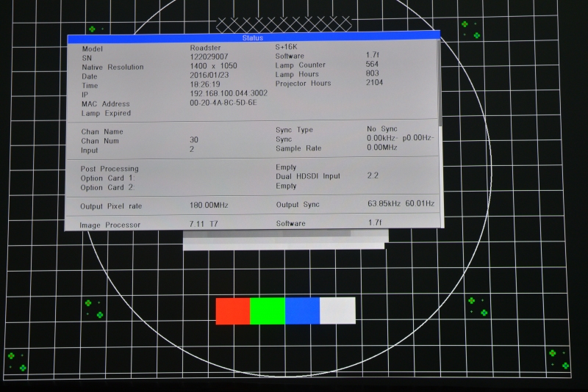The height and width of the screenshot is (392, 588).
Task: Click the red color bar swatch
Action: pos(233,311)
